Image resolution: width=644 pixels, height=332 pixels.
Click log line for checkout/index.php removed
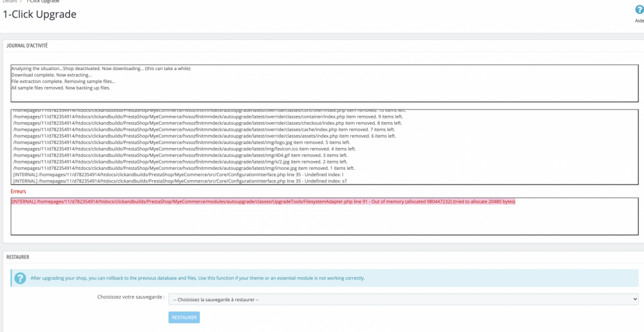[207, 123]
